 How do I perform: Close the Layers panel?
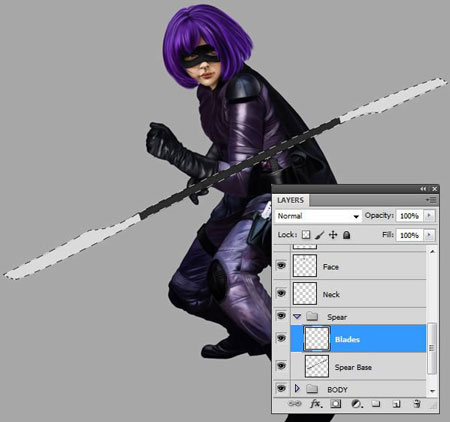(x=434, y=189)
